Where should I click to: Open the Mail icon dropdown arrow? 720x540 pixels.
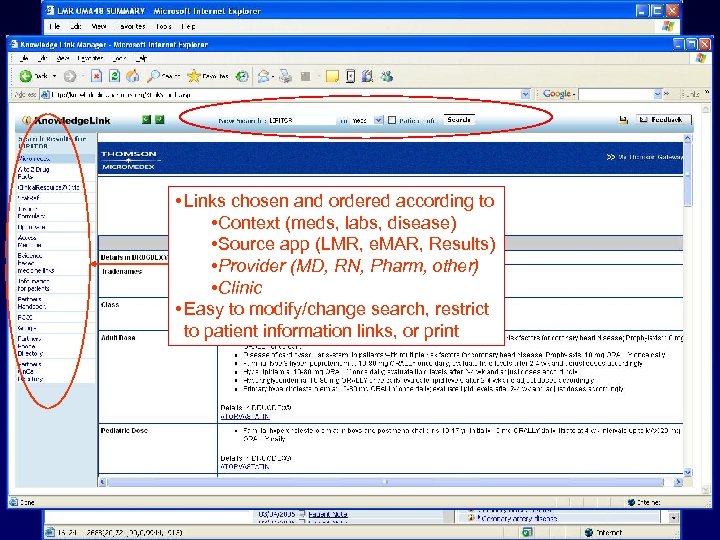273,76
